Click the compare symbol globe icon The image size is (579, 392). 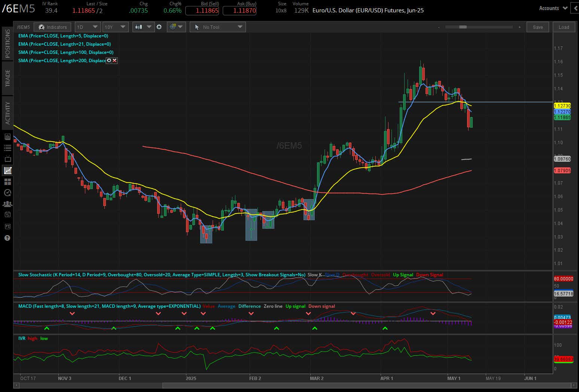pyautogui.click(x=174, y=27)
